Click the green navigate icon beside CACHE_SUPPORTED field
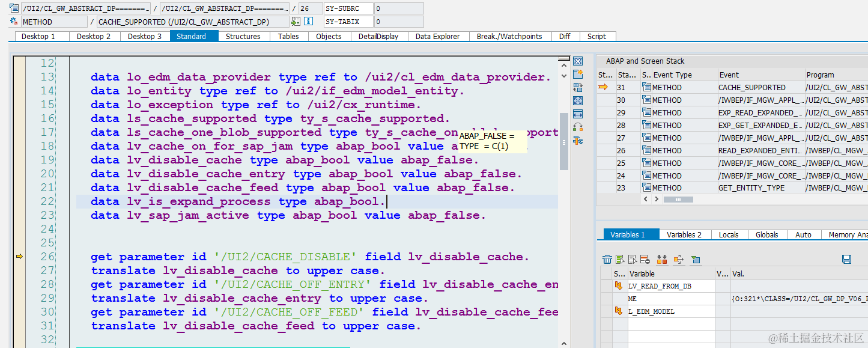This screenshot has width=868, height=348. tap(296, 22)
